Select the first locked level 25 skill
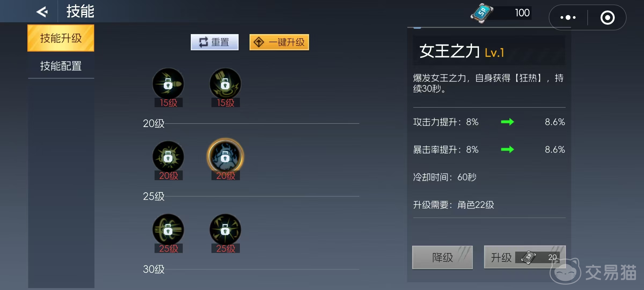This screenshot has height=290, width=644. coord(168,230)
